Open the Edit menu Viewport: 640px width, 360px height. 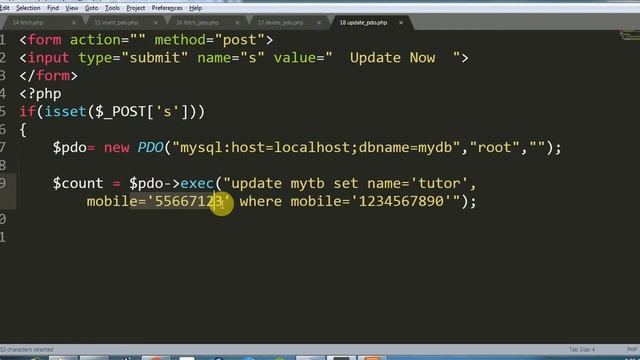point(4,8)
